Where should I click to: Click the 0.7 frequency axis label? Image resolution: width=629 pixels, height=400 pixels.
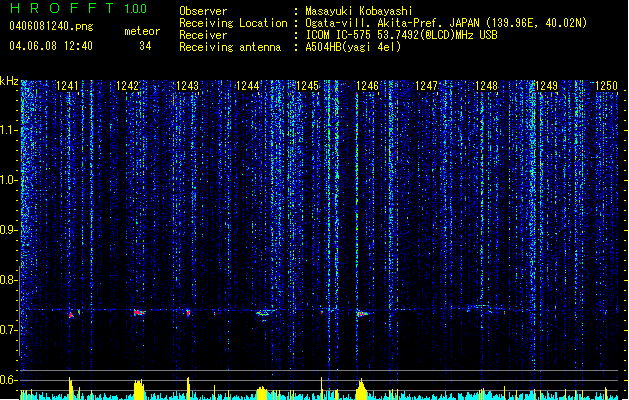tap(9, 330)
